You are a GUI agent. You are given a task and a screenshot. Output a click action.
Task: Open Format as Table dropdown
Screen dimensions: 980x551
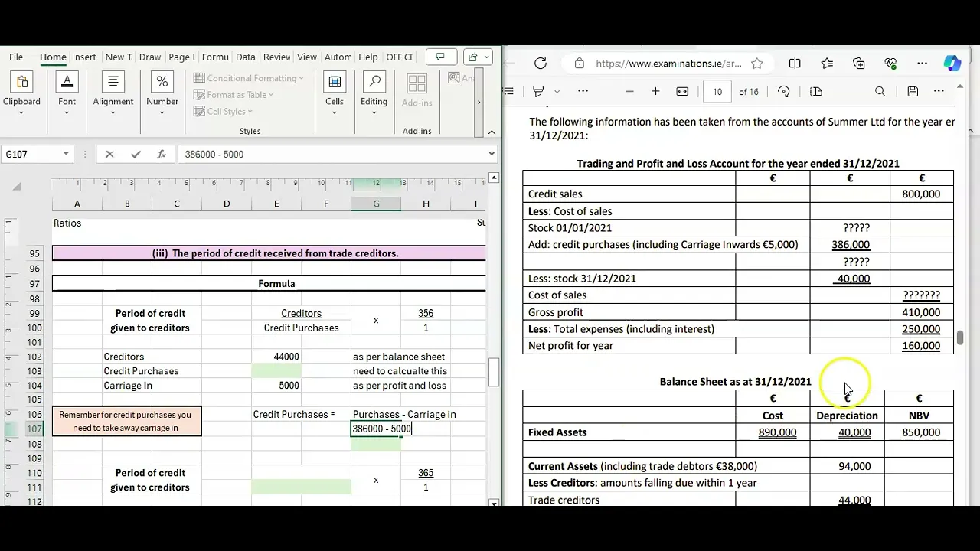point(233,95)
